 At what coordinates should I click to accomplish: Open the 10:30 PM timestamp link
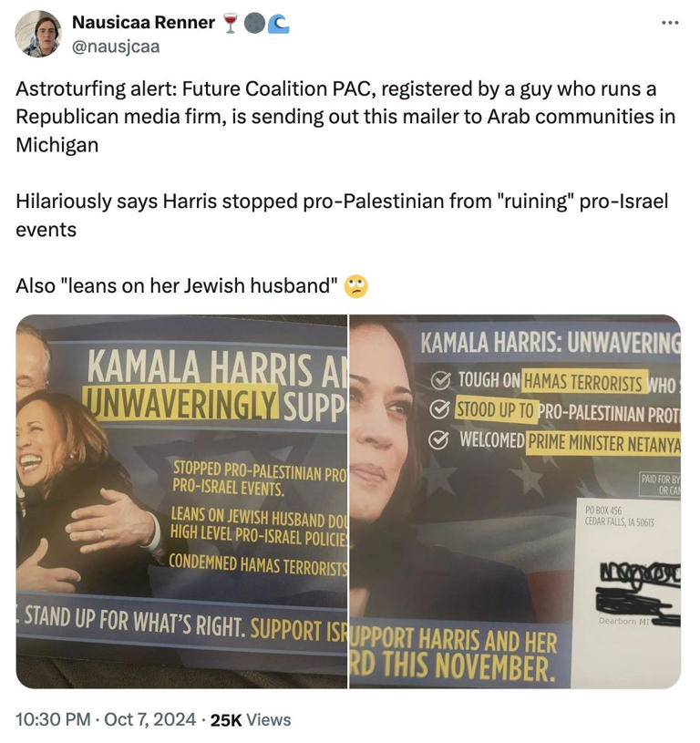[53, 719]
